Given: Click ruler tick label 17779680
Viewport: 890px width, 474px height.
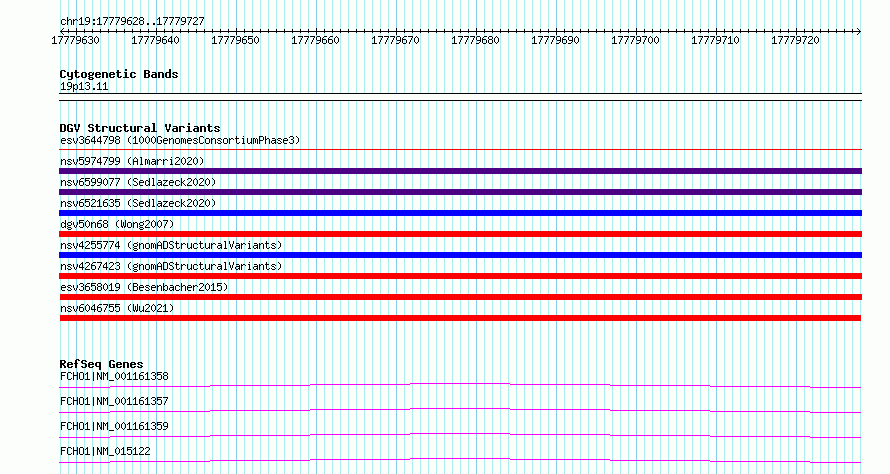Looking at the screenshot, I should pyautogui.click(x=475, y=40).
